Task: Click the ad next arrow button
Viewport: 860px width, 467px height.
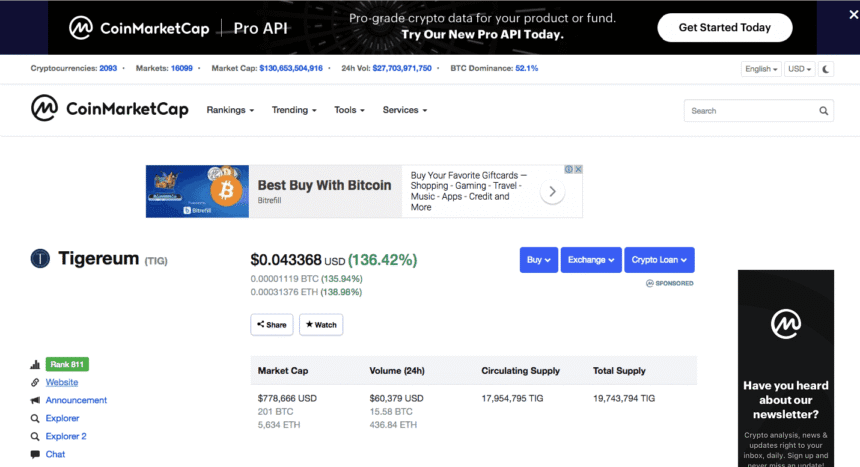Action: (552, 192)
